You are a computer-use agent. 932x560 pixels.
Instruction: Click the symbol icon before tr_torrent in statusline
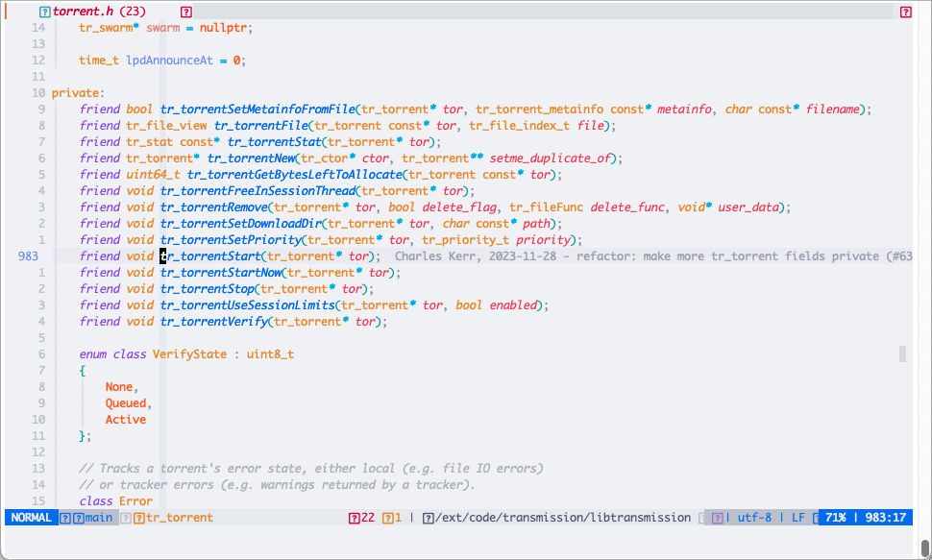(x=139, y=518)
